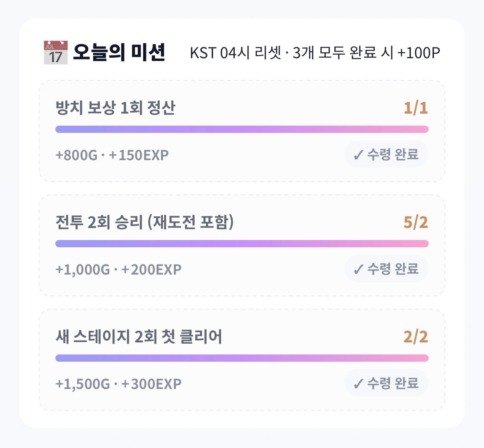Screen dimensions: 484x448
Task: Click the 5/2 progress counter
Action: point(416,222)
